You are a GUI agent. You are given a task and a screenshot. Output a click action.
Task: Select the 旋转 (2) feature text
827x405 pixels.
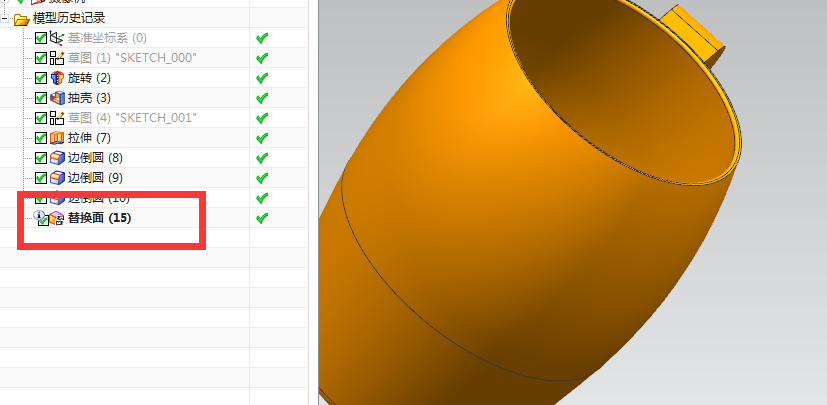89,78
